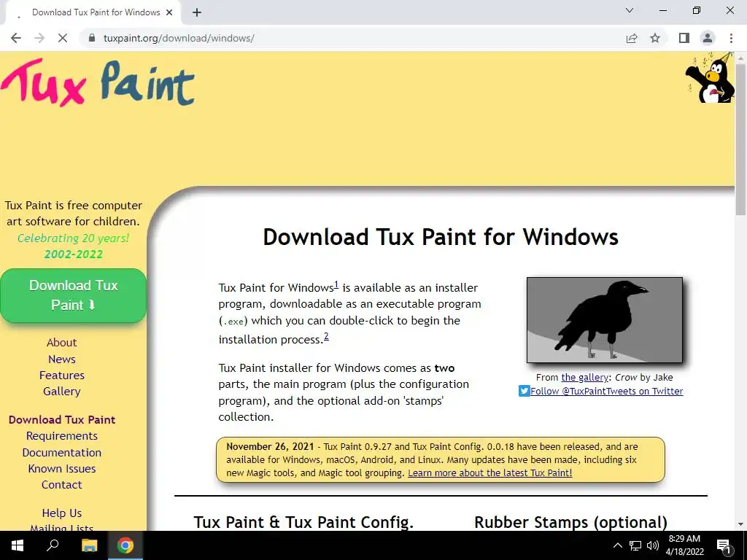747x560 pixels.
Task: Click Learn more about latest Tux Paint
Action: pos(489,472)
